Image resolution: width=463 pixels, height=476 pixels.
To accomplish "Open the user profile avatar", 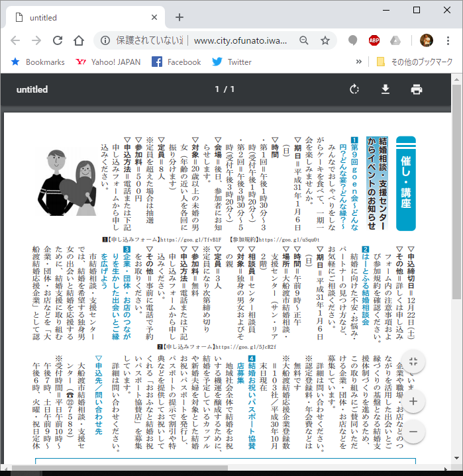I will click(427, 40).
